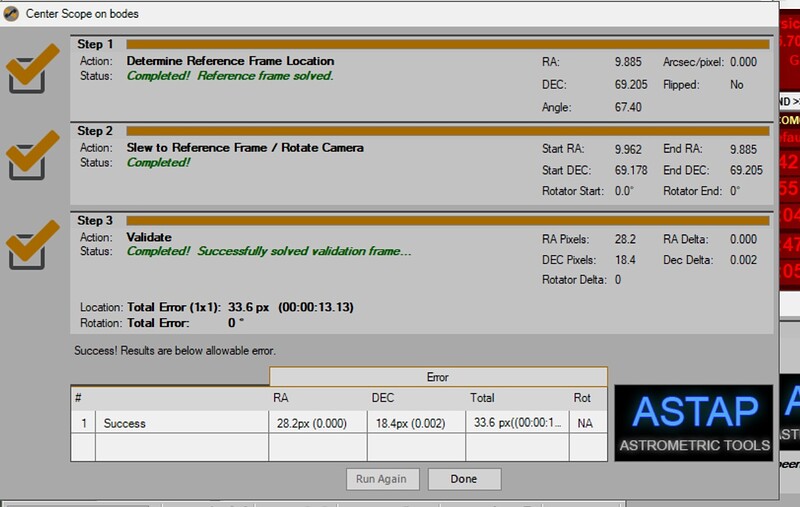Screen dimensions: 800x507
Task: Select the Success result row
Action: point(125,423)
